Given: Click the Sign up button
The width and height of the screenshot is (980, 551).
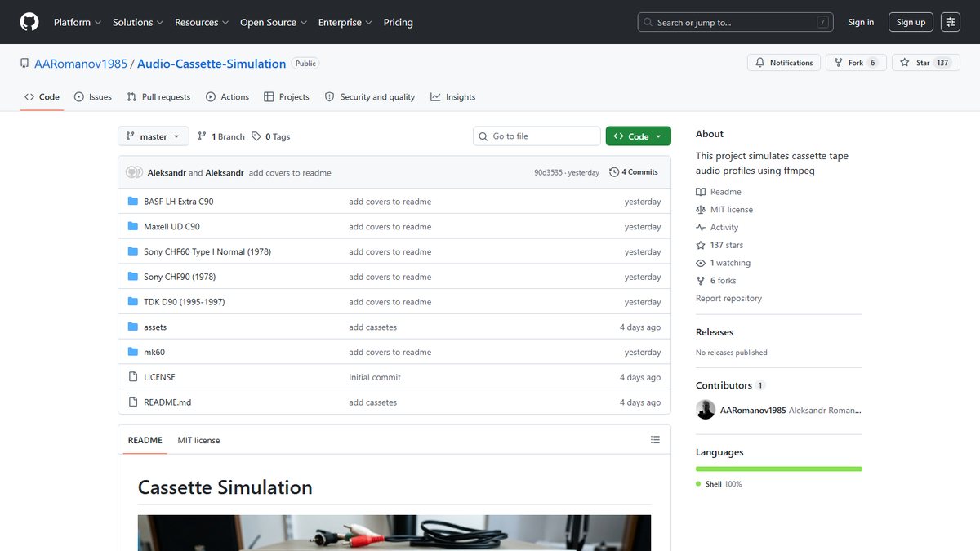Looking at the screenshot, I should 911,22.
